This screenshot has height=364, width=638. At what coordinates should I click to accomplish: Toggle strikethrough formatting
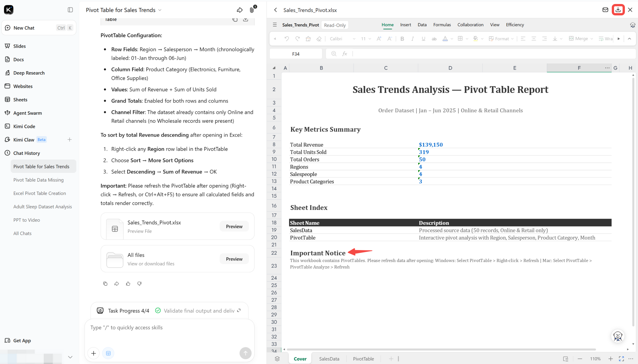[434, 39]
